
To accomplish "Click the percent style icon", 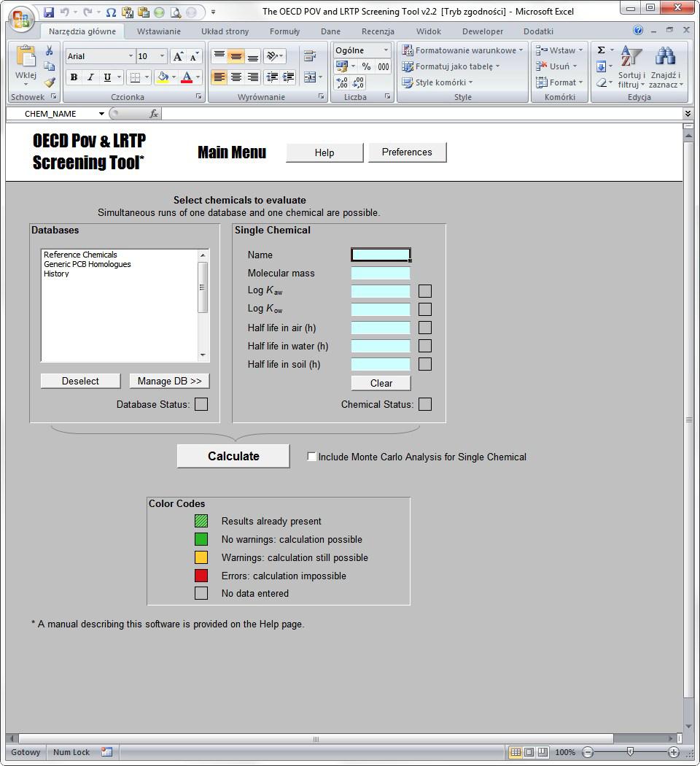I will coord(366,66).
